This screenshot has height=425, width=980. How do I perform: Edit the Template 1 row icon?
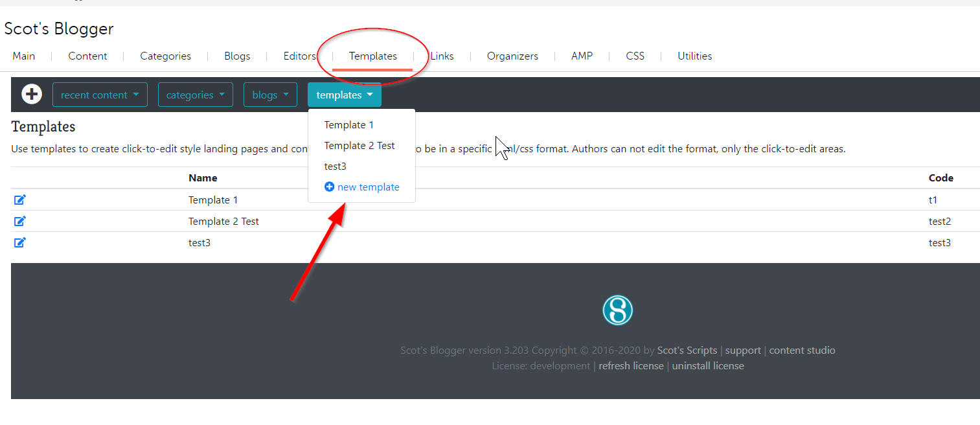20,200
